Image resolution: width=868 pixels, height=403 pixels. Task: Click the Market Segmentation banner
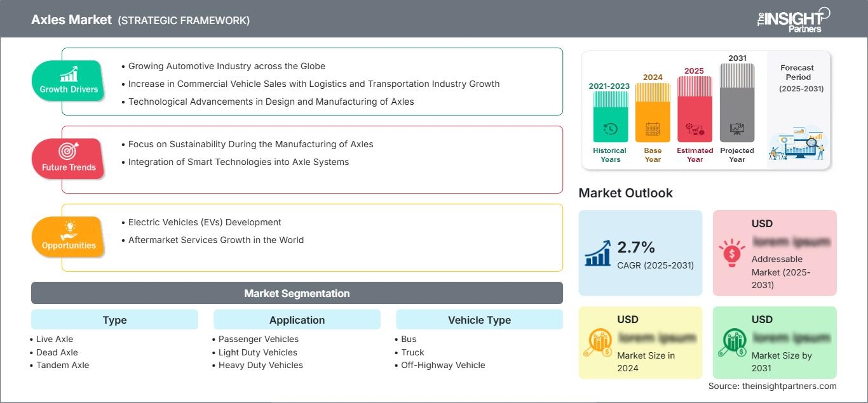click(x=297, y=293)
